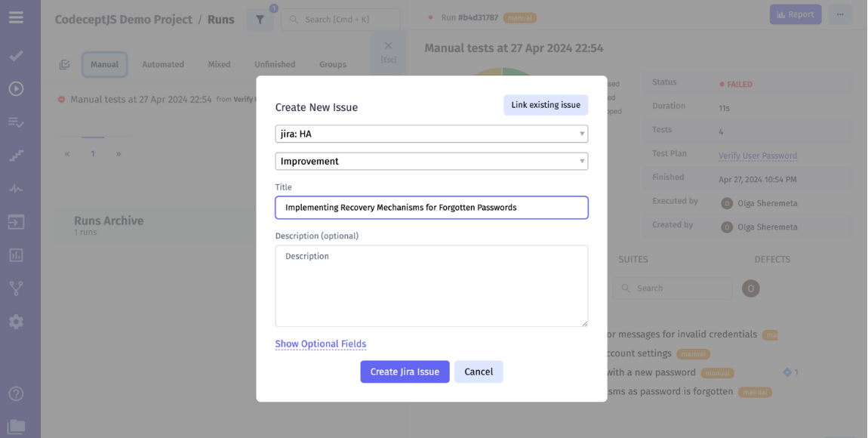Click the Link existing issue button
Image resolution: width=868 pixels, height=438 pixels.
point(546,105)
